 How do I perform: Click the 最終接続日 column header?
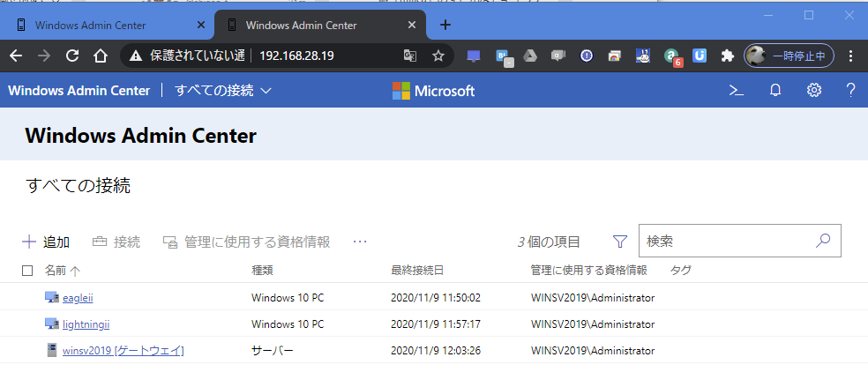417,271
